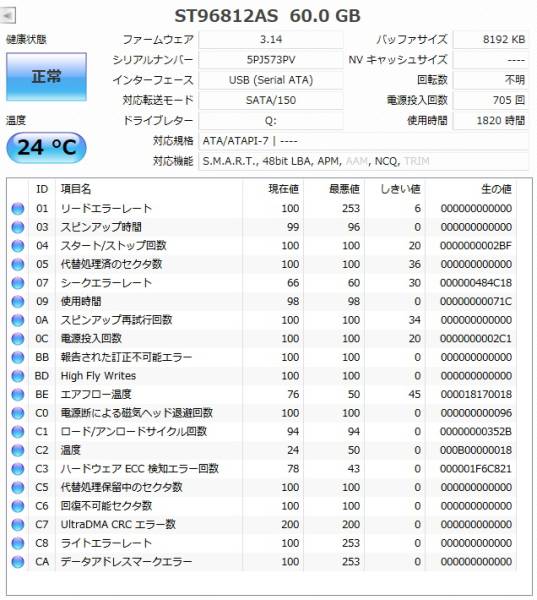Click the status orb for 04 スタート/ストップ回数

pos(18,246)
